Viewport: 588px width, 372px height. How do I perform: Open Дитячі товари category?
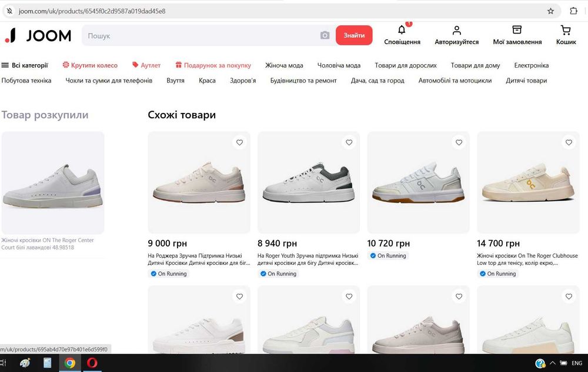coord(526,80)
